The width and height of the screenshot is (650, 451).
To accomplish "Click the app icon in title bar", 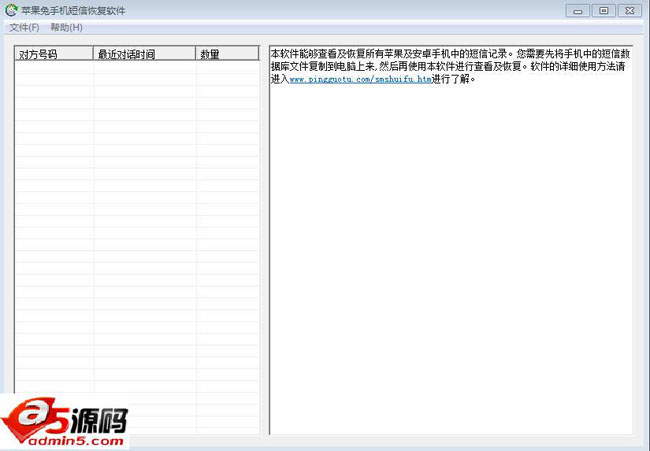I will (12, 10).
